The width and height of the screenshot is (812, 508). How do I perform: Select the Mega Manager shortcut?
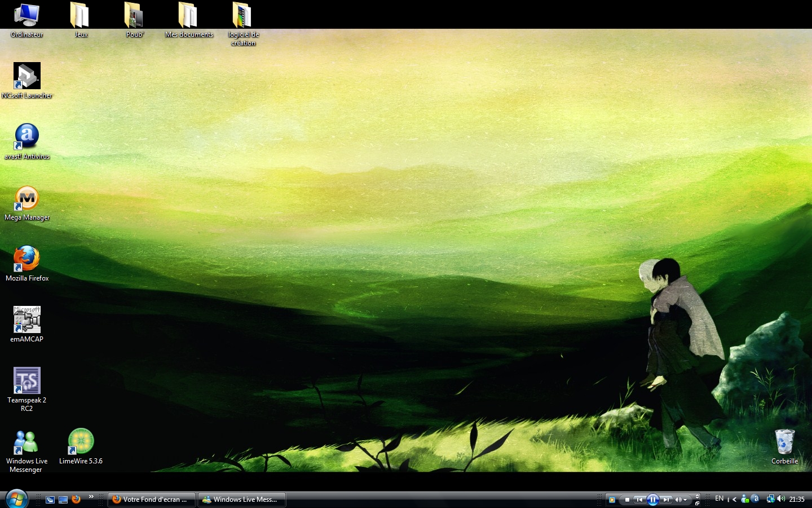click(27, 203)
